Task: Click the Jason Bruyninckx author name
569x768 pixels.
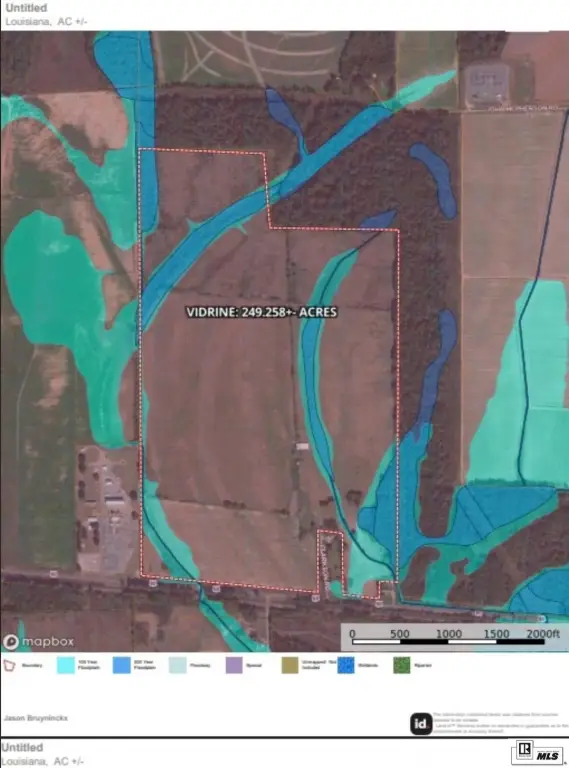Action: coord(36,718)
